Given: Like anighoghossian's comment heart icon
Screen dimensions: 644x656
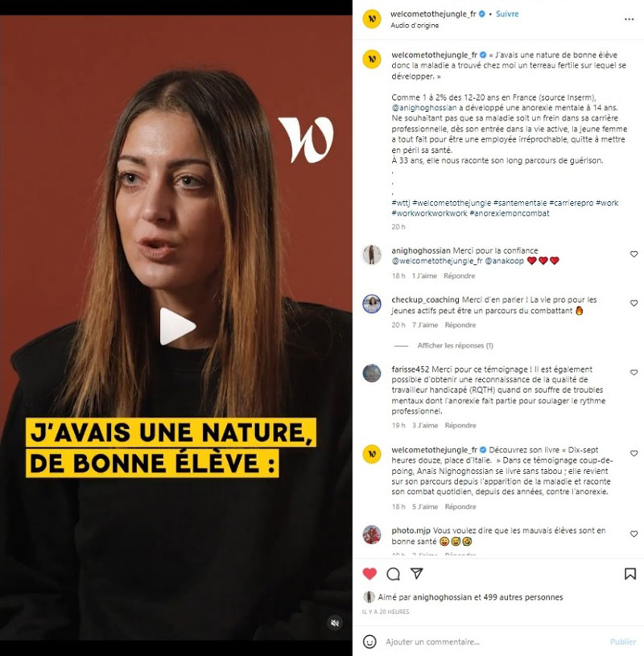Looking at the screenshot, I should pos(634,254).
